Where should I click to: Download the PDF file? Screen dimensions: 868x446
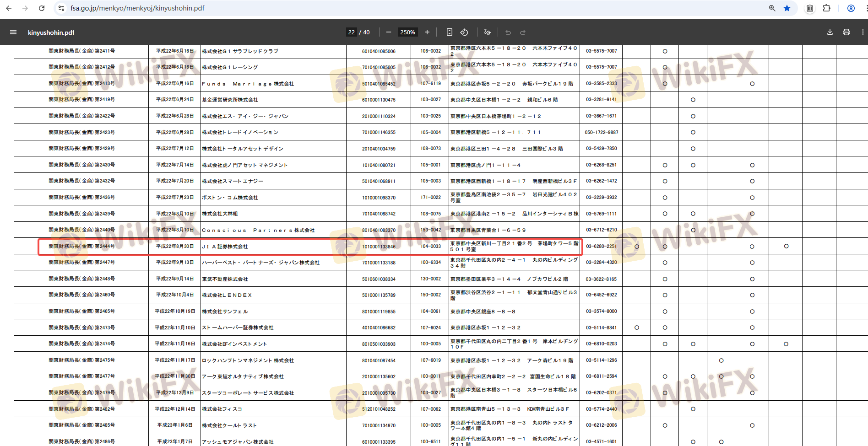(830, 32)
